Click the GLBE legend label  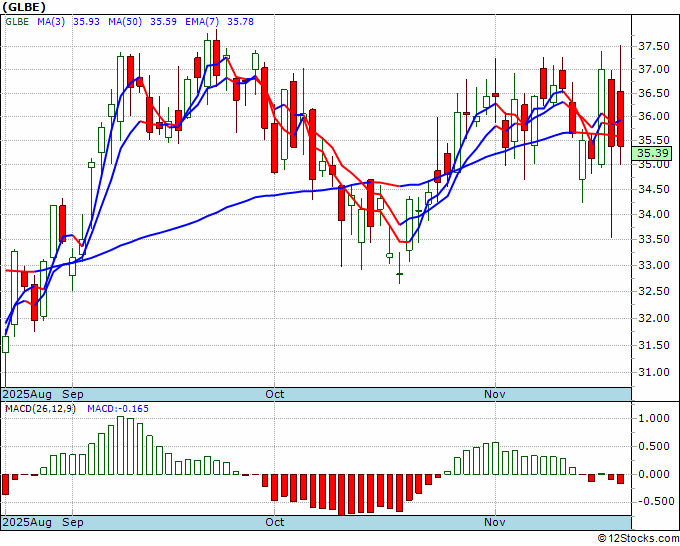click(x=17, y=22)
